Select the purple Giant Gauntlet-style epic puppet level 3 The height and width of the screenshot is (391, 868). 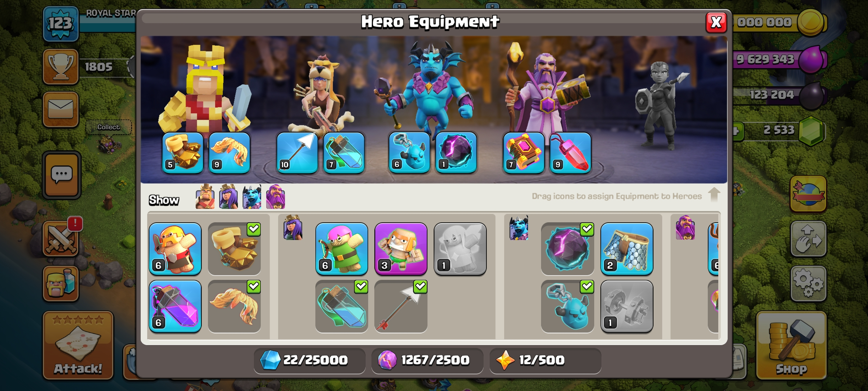pyautogui.click(x=401, y=249)
